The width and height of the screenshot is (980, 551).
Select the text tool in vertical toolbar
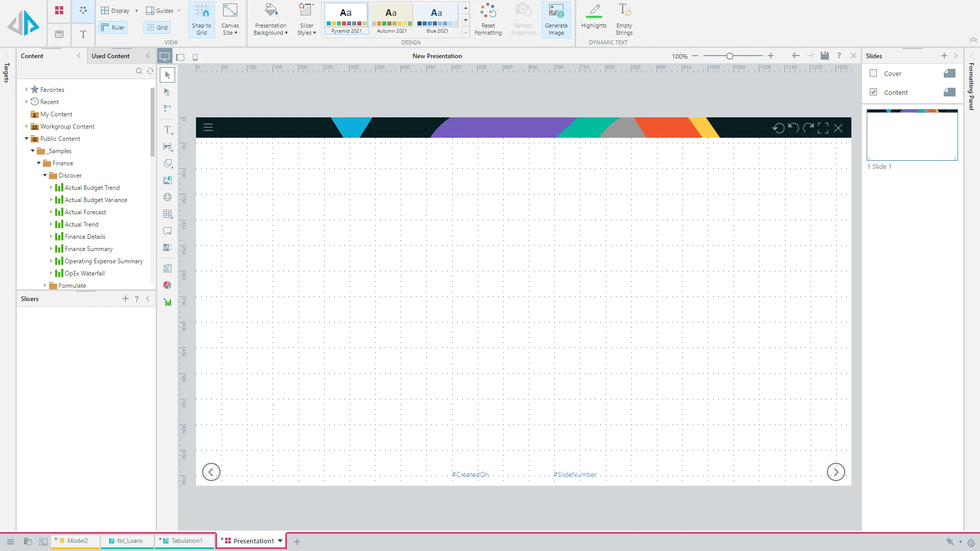[x=167, y=130]
